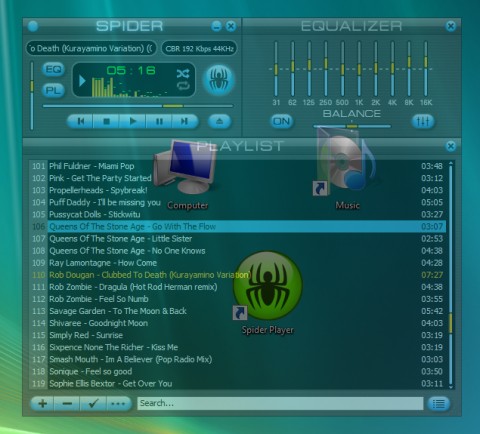Image resolution: width=480 pixels, height=434 pixels.
Task: Click the play button in transport controls
Action: click(x=133, y=121)
